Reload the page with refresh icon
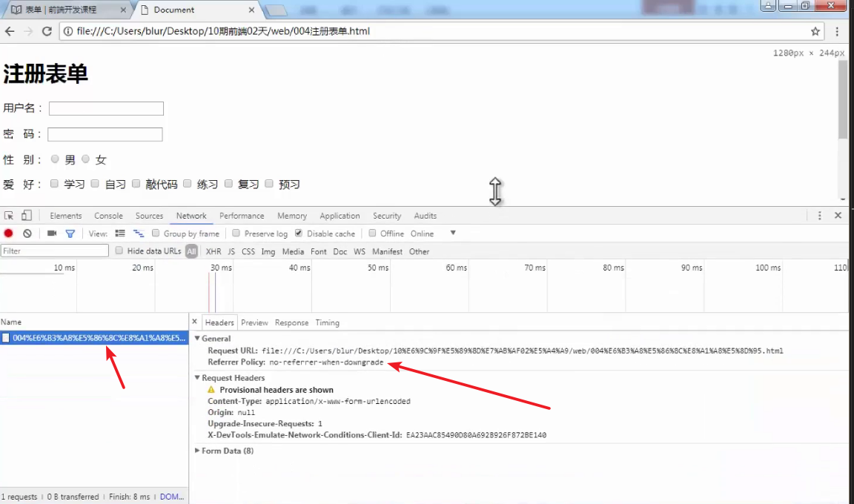854x504 pixels. 47,31
